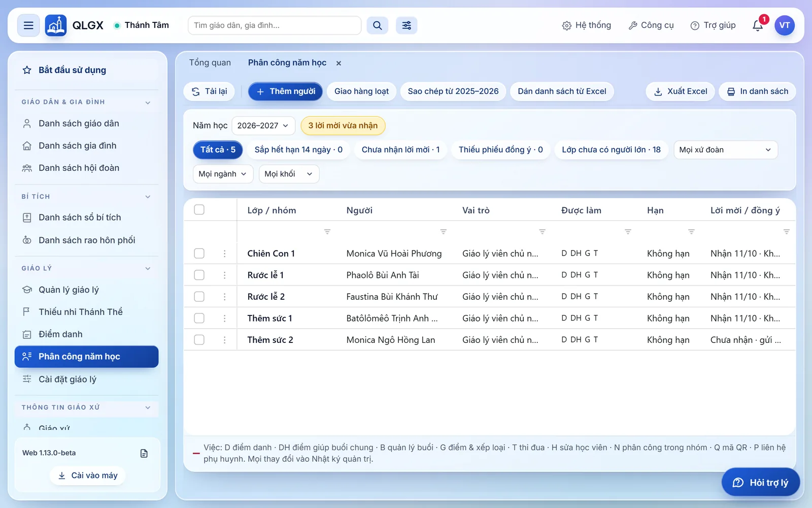Open row options for Thêm sức 2
The image size is (812, 508).
[224, 340]
